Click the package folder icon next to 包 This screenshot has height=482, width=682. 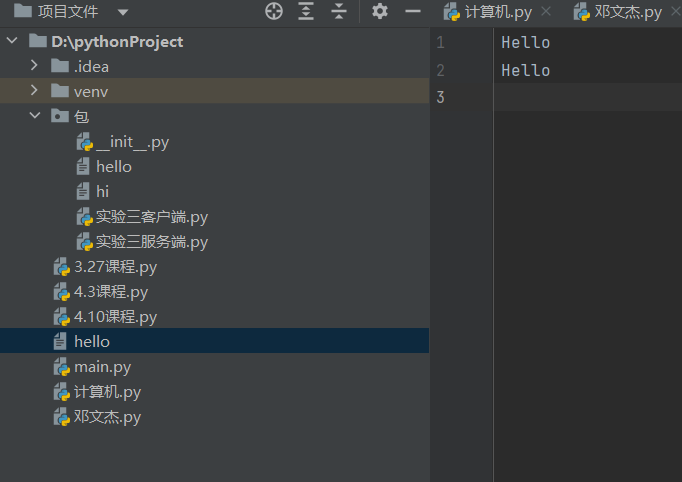[60, 117]
